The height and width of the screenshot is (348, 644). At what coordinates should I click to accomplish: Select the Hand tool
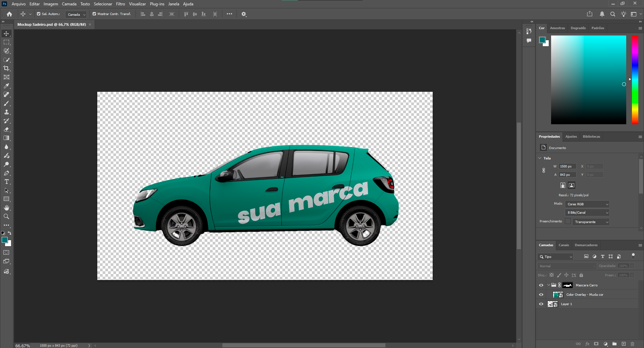pyautogui.click(x=6, y=208)
